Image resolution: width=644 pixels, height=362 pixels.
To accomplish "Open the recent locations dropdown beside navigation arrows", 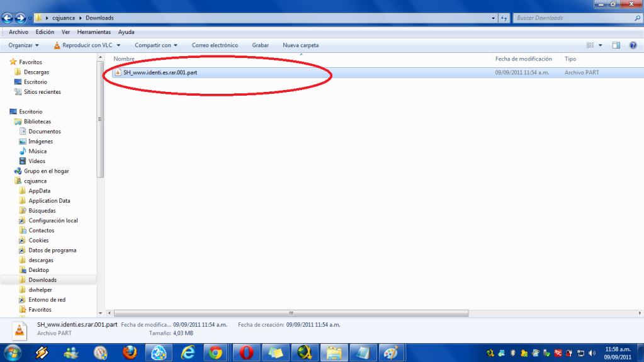I will (30, 18).
